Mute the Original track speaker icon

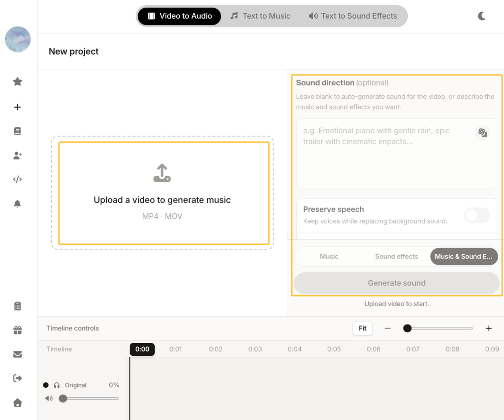click(x=49, y=398)
